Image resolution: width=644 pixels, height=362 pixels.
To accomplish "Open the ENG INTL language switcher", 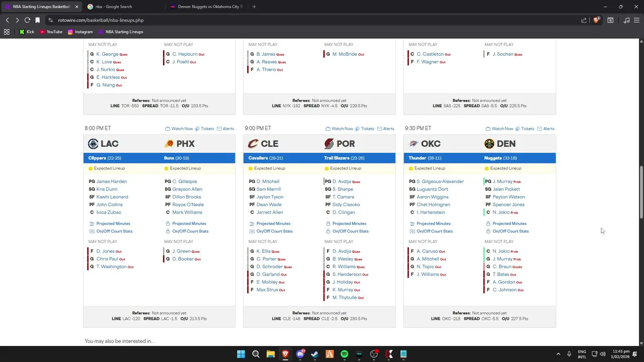I will coord(582,354).
